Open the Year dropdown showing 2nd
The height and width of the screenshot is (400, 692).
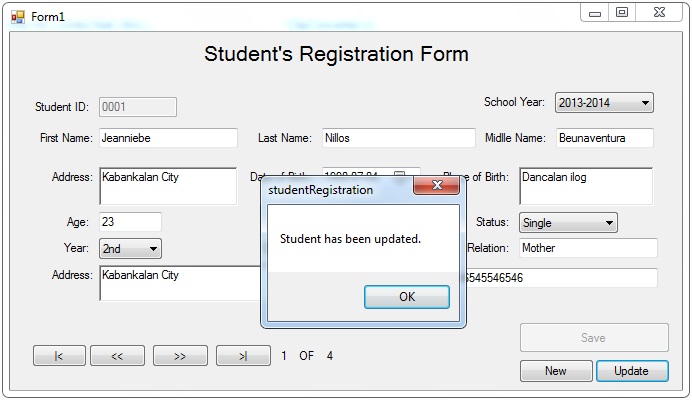(x=130, y=249)
